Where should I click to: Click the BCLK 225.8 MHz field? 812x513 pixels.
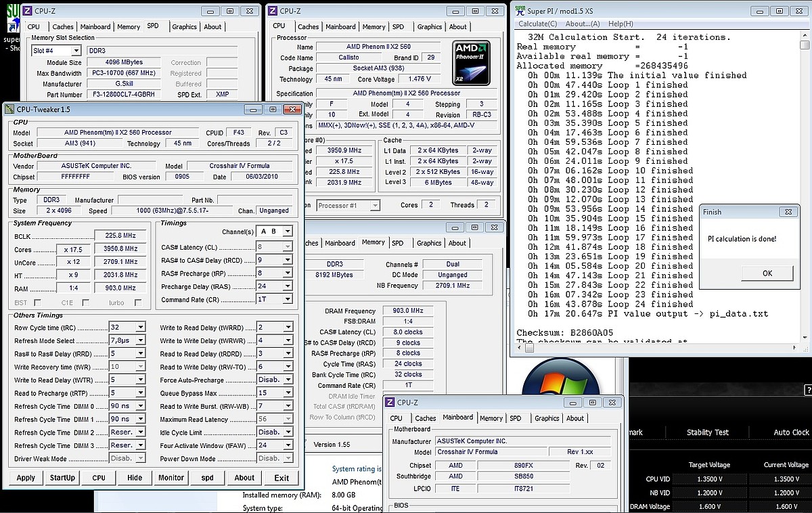click(120, 236)
